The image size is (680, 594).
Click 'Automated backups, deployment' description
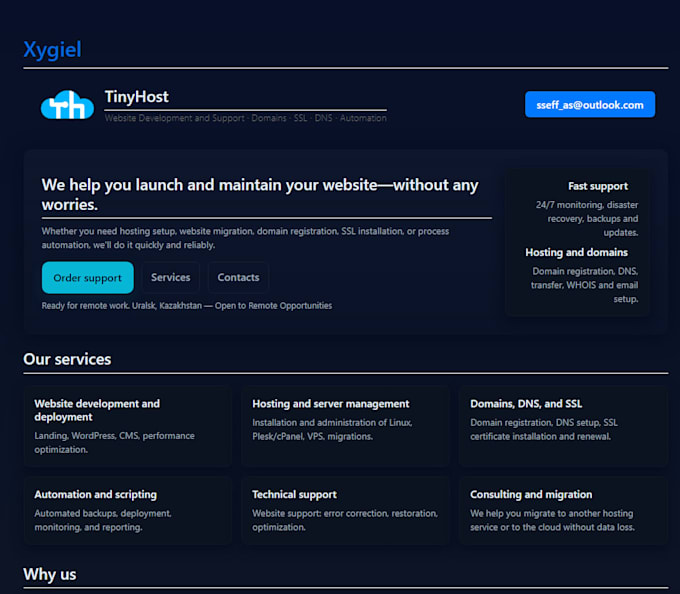103,520
